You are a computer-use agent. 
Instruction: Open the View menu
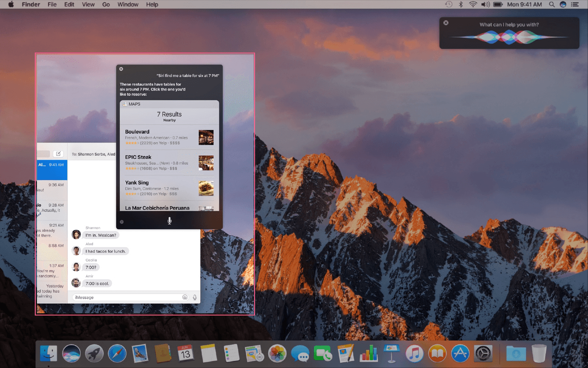[88, 4]
